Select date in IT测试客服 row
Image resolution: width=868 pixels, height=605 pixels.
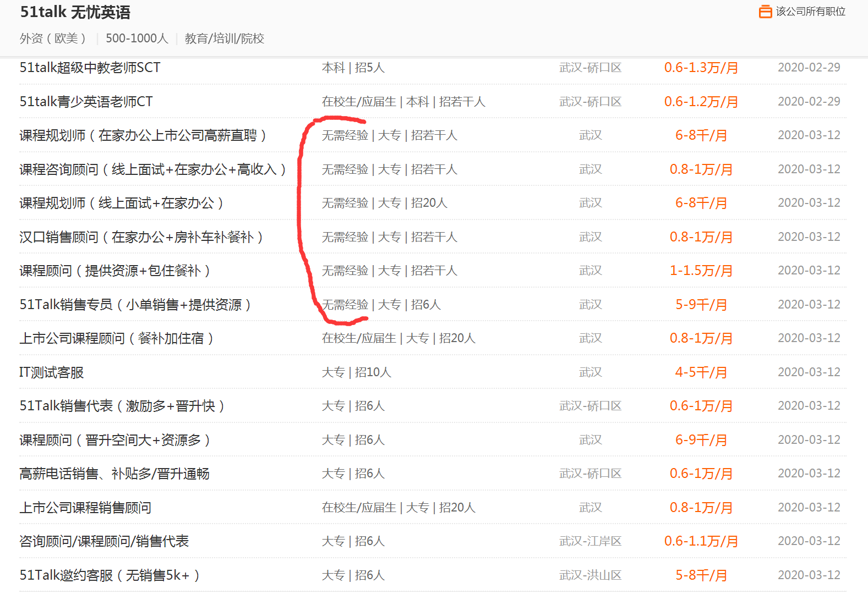click(x=809, y=372)
